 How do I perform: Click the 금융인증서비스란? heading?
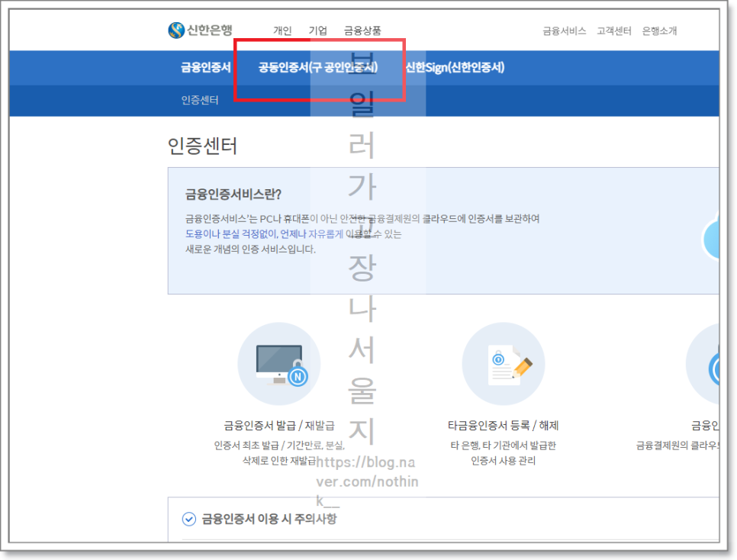tap(233, 195)
